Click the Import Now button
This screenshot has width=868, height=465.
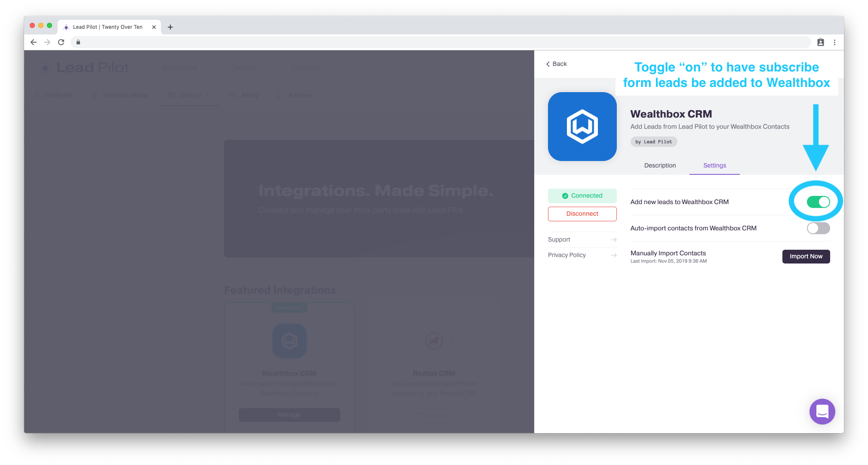pyautogui.click(x=806, y=256)
